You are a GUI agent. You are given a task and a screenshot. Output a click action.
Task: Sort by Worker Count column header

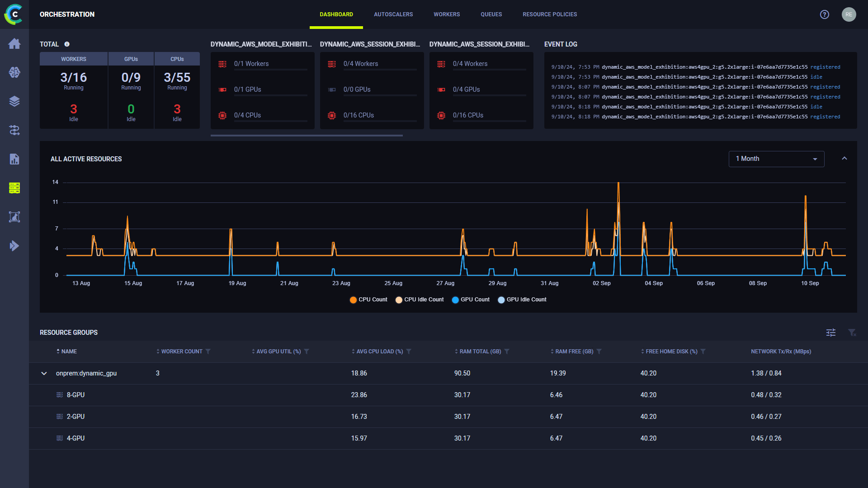[x=181, y=352]
